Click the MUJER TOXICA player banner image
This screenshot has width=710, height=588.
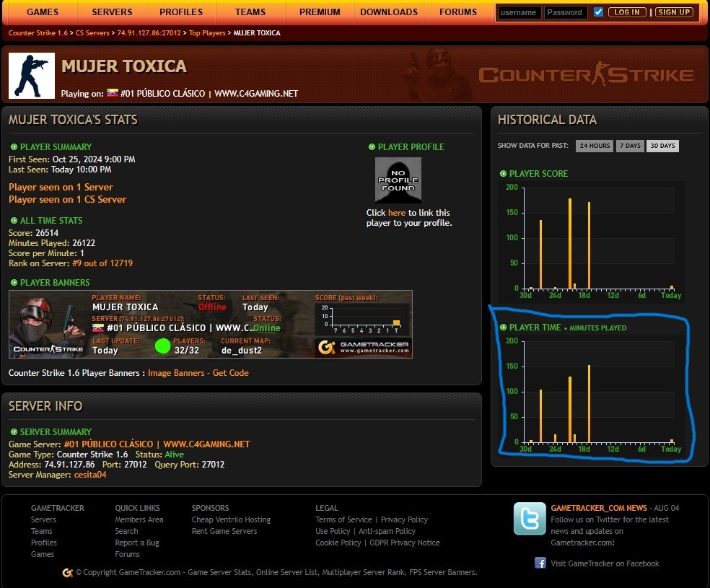(211, 324)
